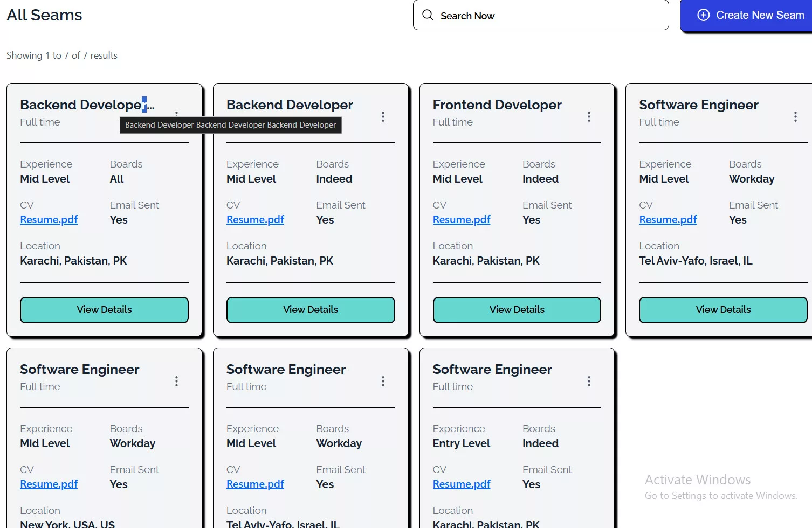This screenshot has height=528, width=812.
Task: Open the three-dot menu on the Frontend Developer card
Action: (x=589, y=117)
